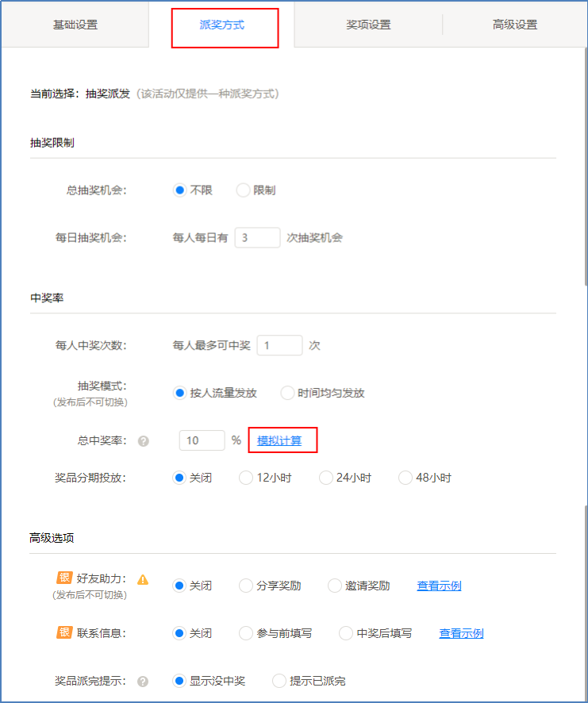This screenshot has width=588, height=703.
Task: Edit the 总中奖率 percentage field
Action: point(202,440)
